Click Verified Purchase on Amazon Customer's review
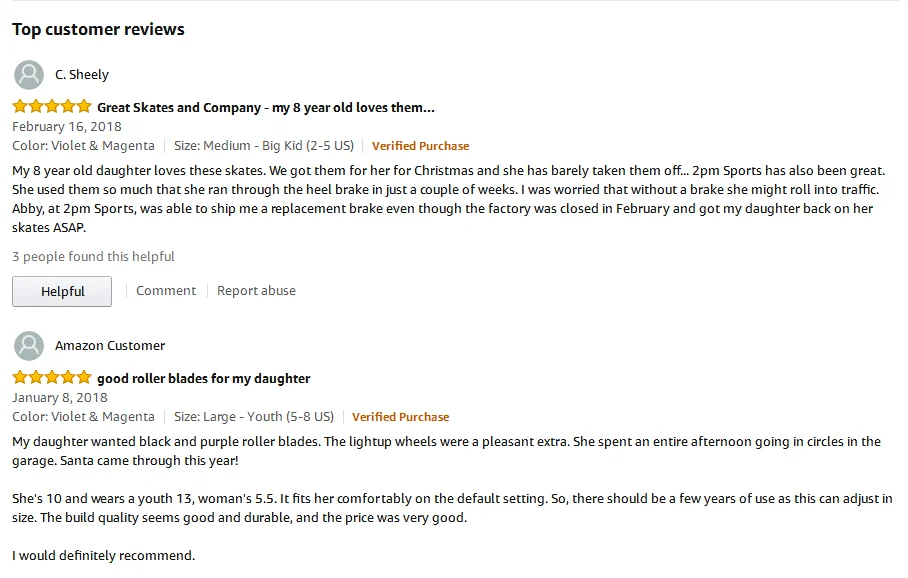908x578 pixels. point(401,417)
